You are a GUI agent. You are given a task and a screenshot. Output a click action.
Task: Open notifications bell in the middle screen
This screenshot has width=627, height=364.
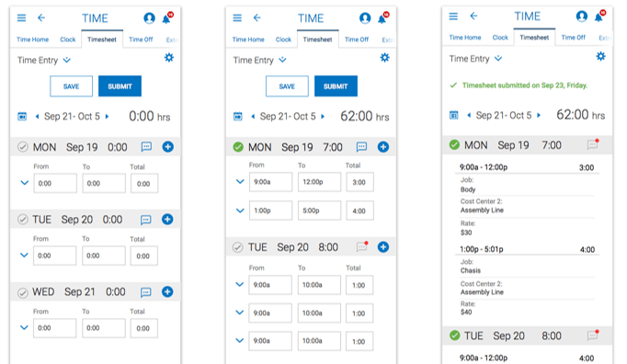pyautogui.click(x=382, y=18)
